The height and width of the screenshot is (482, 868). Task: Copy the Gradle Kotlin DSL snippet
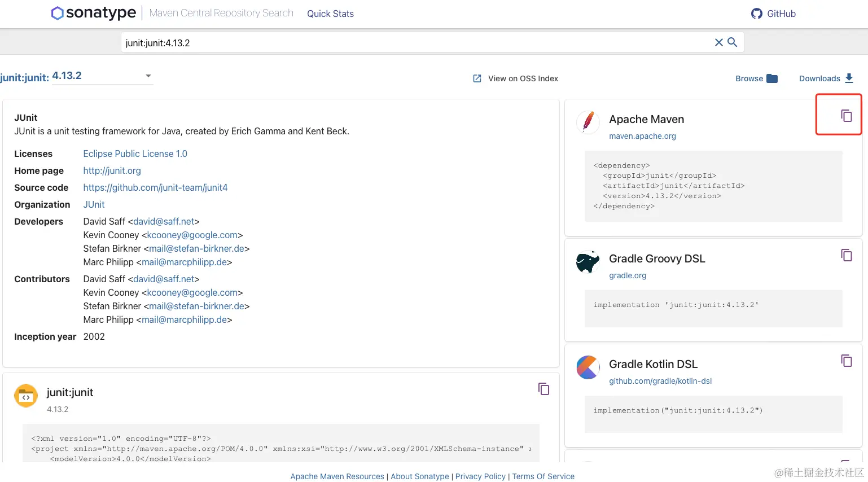[846, 361]
